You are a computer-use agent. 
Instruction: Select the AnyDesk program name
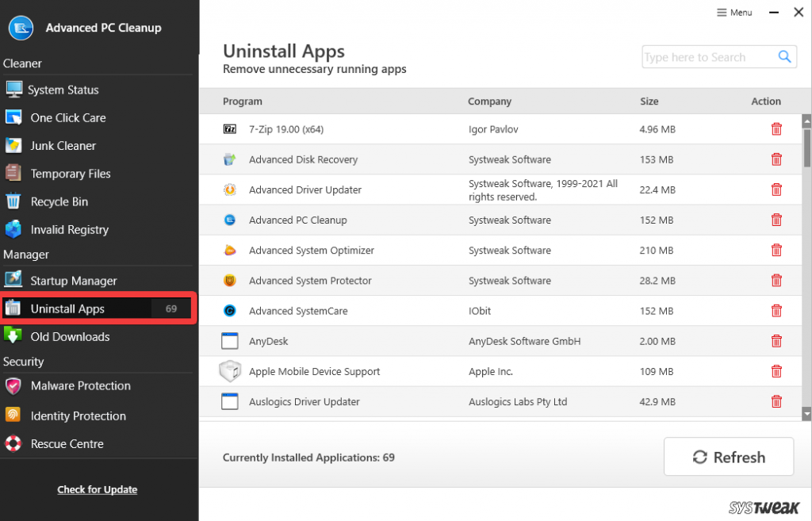pyautogui.click(x=268, y=341)
